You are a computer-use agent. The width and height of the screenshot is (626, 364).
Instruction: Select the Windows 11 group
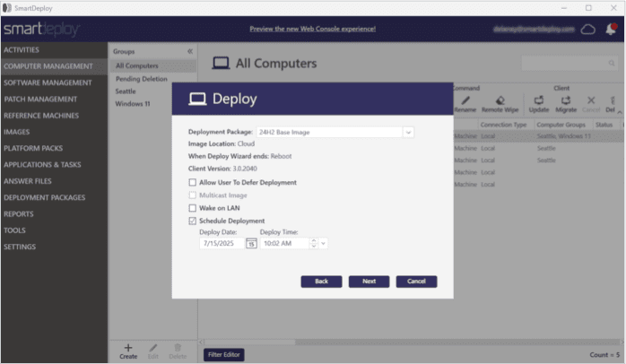133,104
